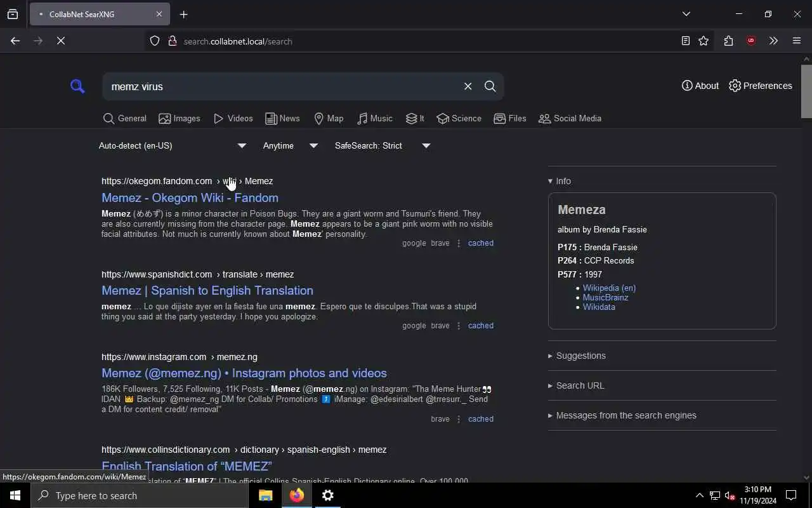This screenshot has width=812, height=508.
Task: Collapse the Info section
Action: point(560,181)
